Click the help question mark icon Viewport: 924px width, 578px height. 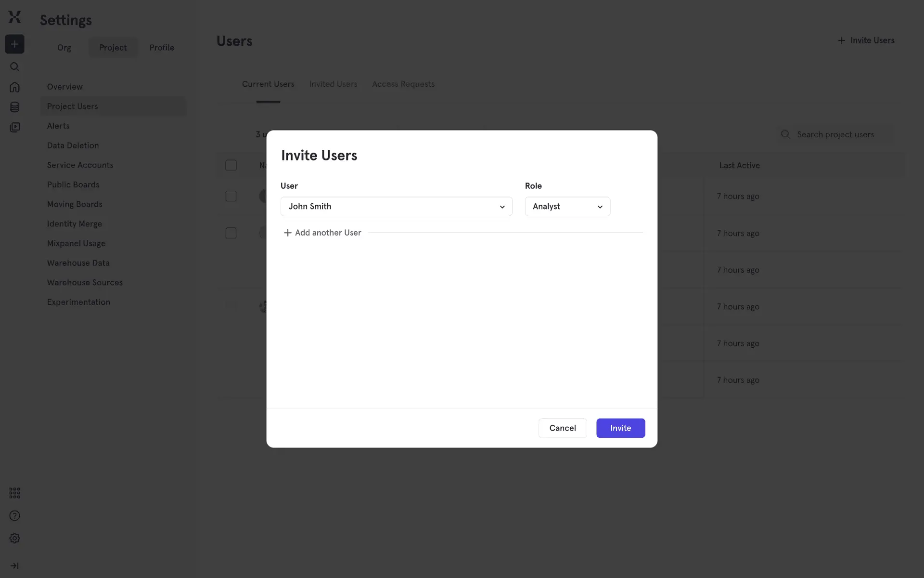(x=14, y=516)
